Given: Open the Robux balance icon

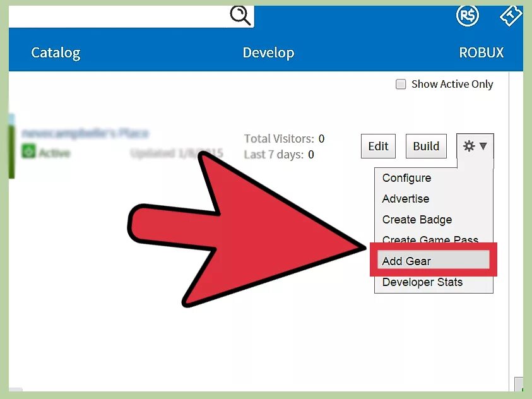Looking at the screenshot, I should [x=467, y=16].
